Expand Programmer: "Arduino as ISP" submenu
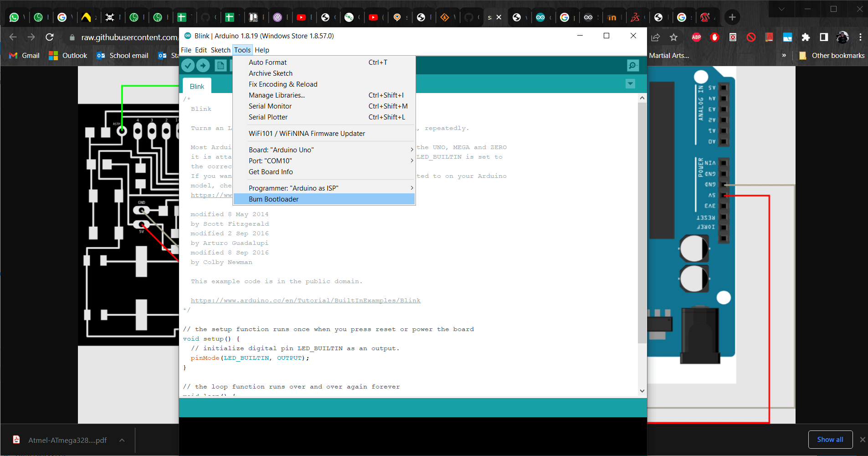868x456 pixels. [x=324, y=188]
